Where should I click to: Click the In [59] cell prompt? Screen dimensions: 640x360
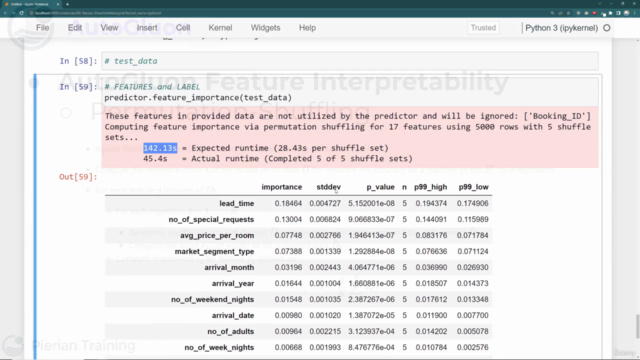coord(78,87)
